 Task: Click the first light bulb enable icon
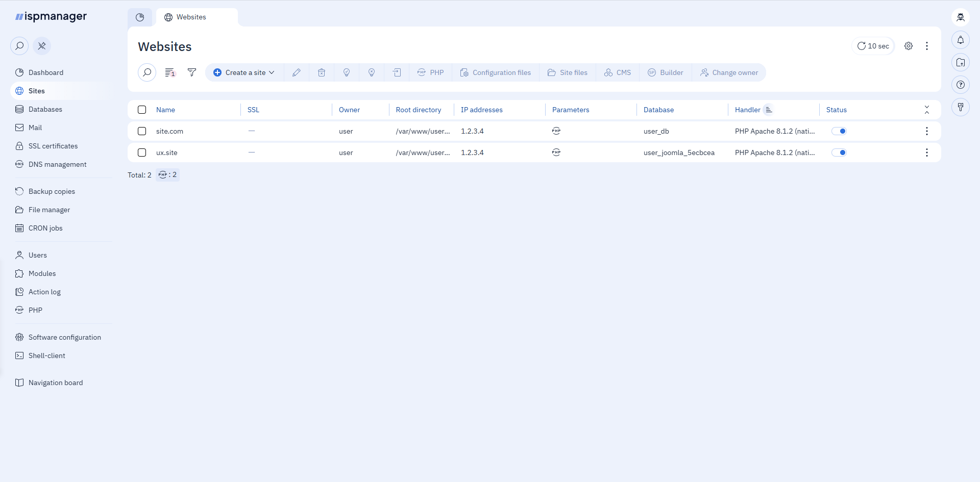point(347,72)
